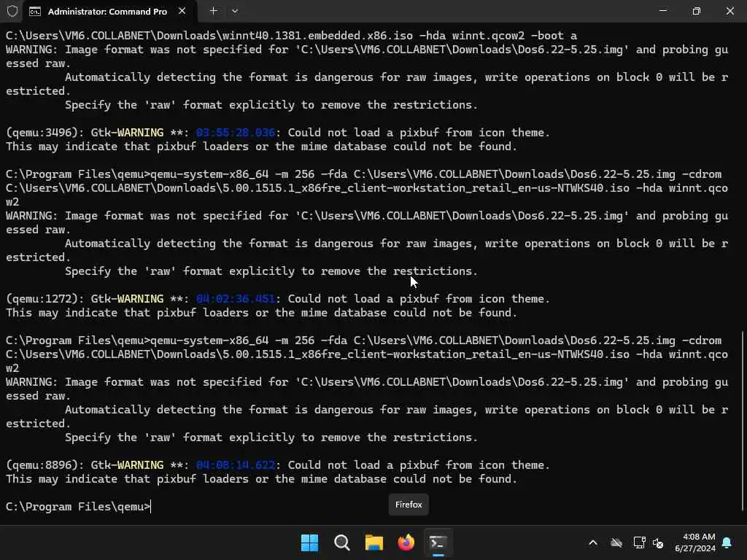
Task: Close the Administrator: Command Pro tab
Action: click(182, 11)
